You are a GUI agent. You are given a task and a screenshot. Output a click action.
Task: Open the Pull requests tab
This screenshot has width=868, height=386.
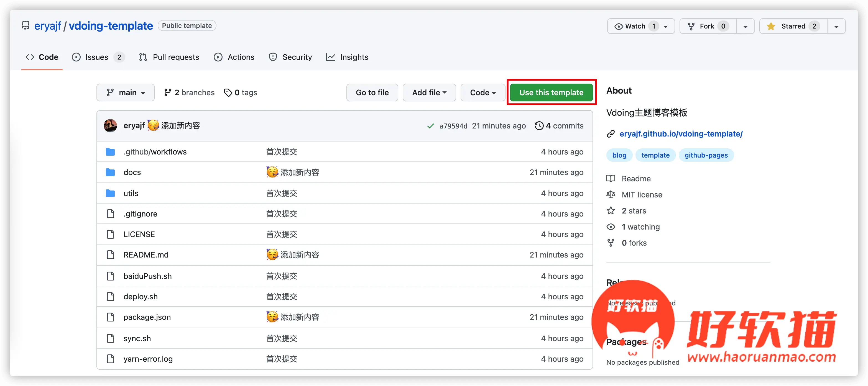pyautogui.click(x=169, y=57)
